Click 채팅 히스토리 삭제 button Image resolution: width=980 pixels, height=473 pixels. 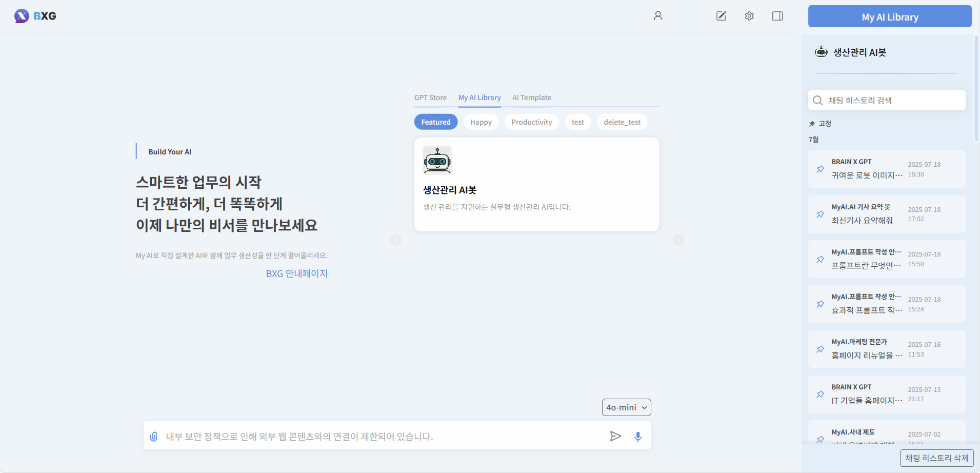936,458
